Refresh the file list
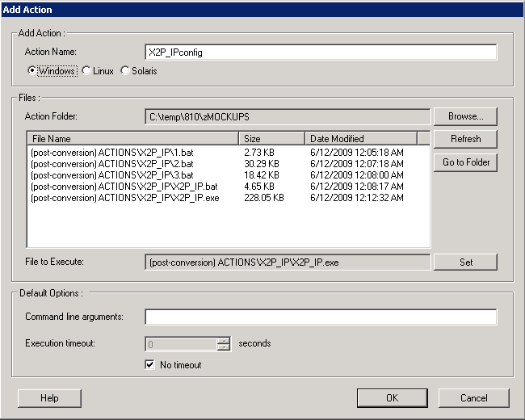 click(465, 139)
